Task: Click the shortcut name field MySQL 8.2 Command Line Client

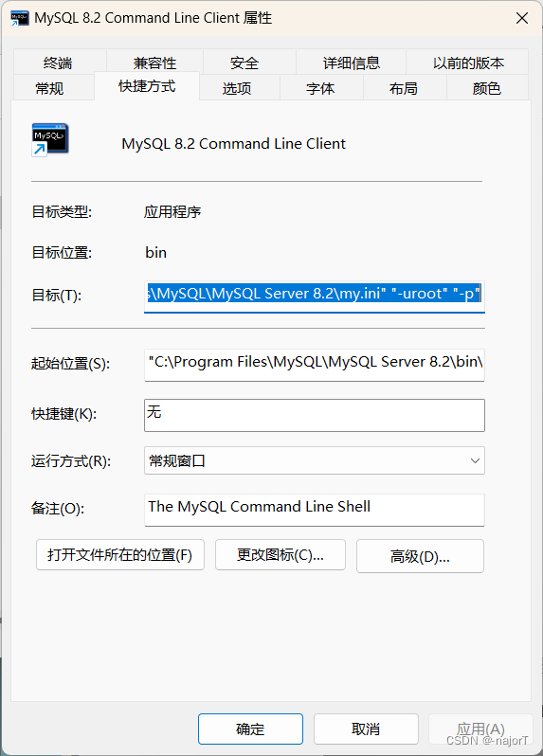Action: coord(233,144)
